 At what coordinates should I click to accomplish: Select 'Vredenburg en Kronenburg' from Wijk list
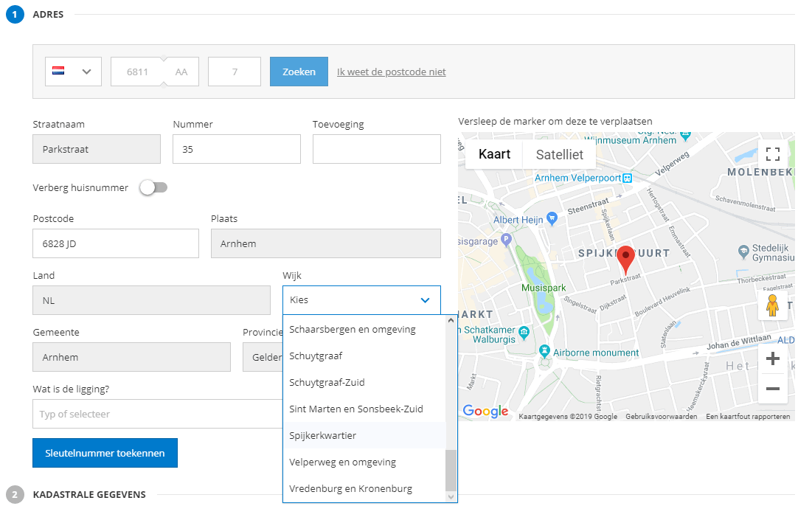(364, 488)
